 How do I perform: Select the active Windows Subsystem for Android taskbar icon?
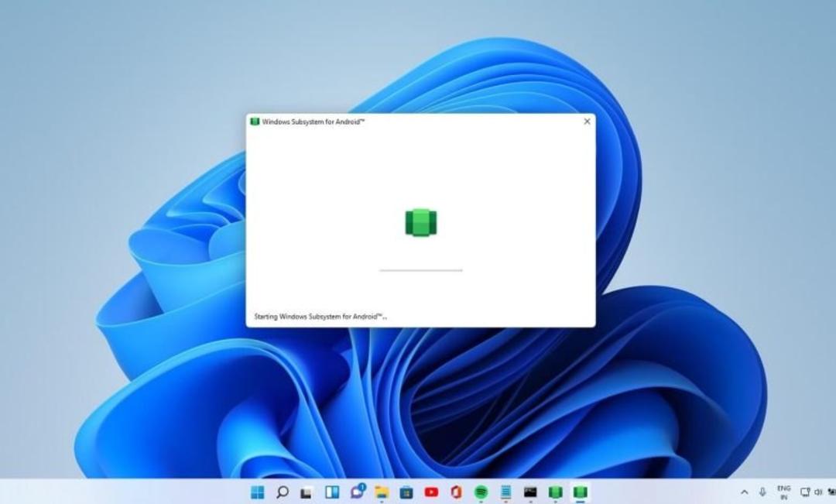click(580, 492)
